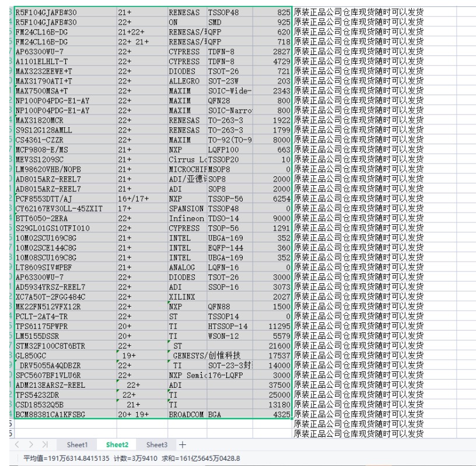
Task: Select package cell HTSSOP-14
Action: (x=230, y=326)
